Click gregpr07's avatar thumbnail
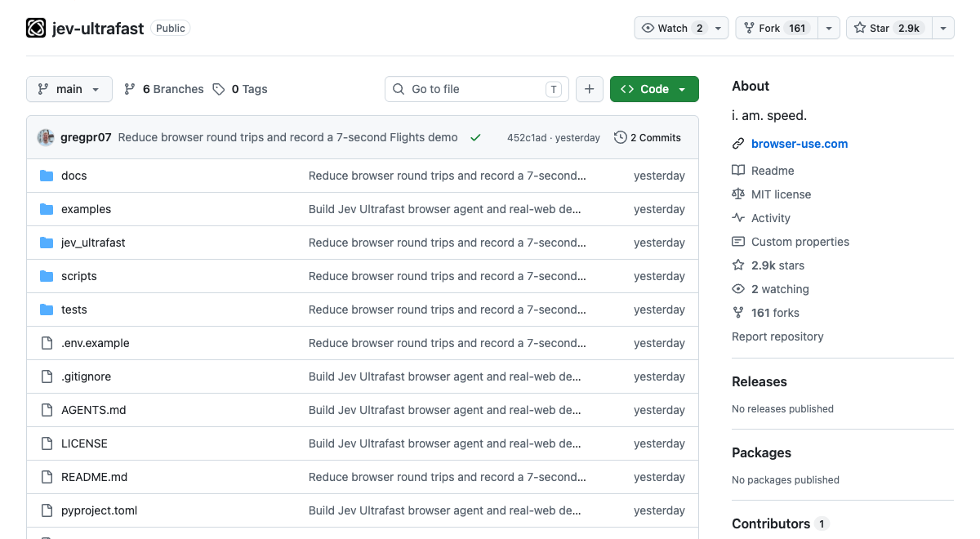The width and height of the screenshot is (980, 539). 46,137
